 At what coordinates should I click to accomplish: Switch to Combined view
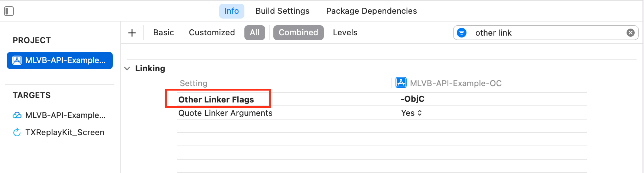point(298,33)
